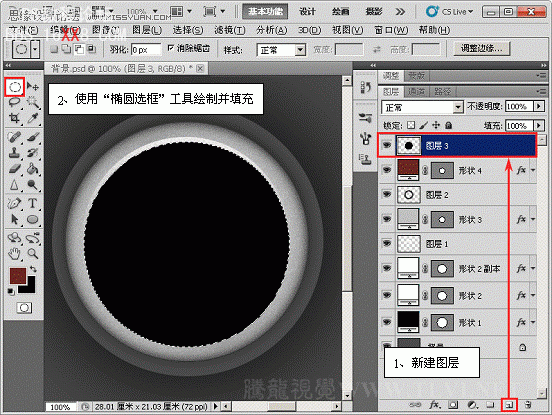The image size is (552, 415).
Task: Select the Path Selection arrow tool
Action: tap(14, 219)
